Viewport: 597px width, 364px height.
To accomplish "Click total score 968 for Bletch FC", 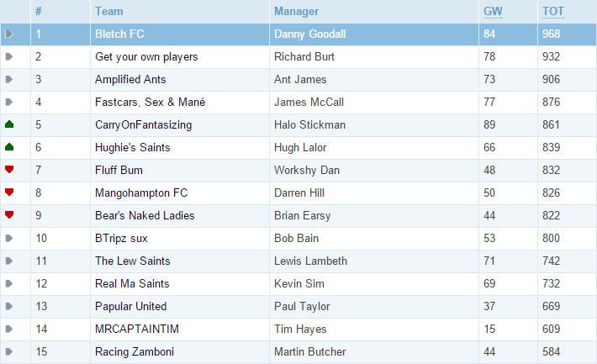I will tap(551, 34).
